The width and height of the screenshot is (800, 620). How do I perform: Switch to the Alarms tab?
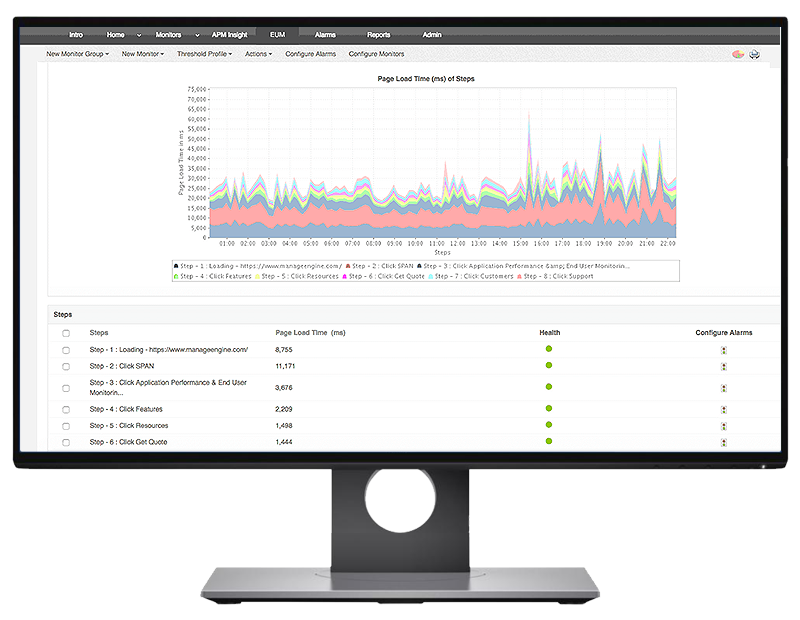tap(325, 34)
